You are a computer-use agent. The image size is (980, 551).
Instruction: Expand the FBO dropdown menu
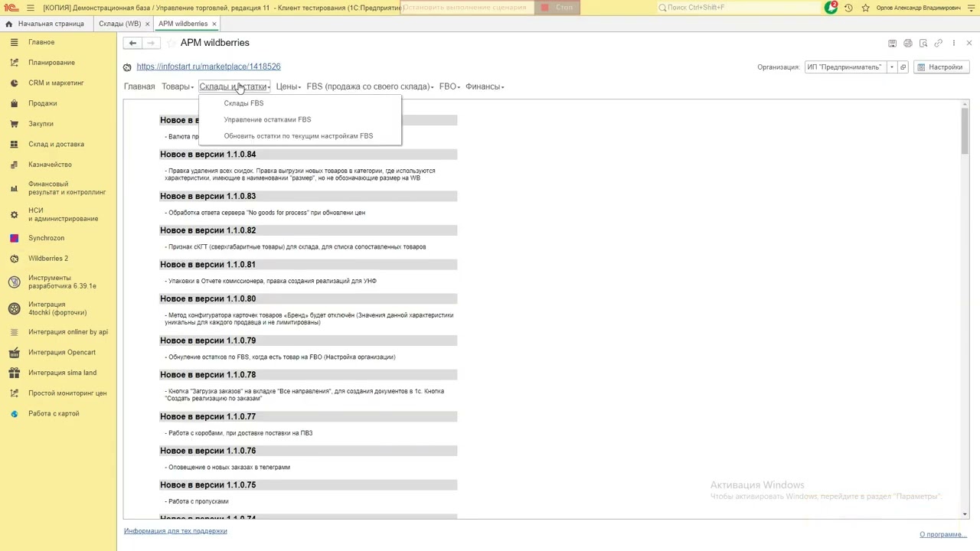[x=449, y=86]
